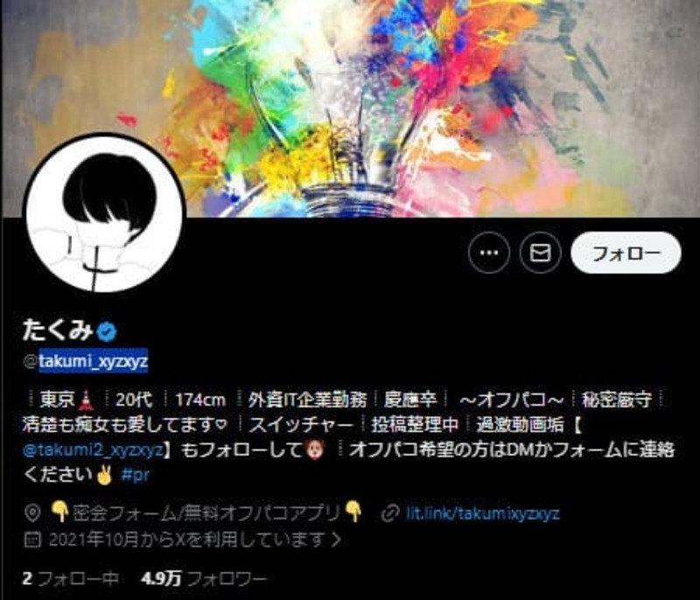Click the highlighted takumi_xyzxyz handle
The height and width of the screenshot is (600, 700).
click(93, 360)
